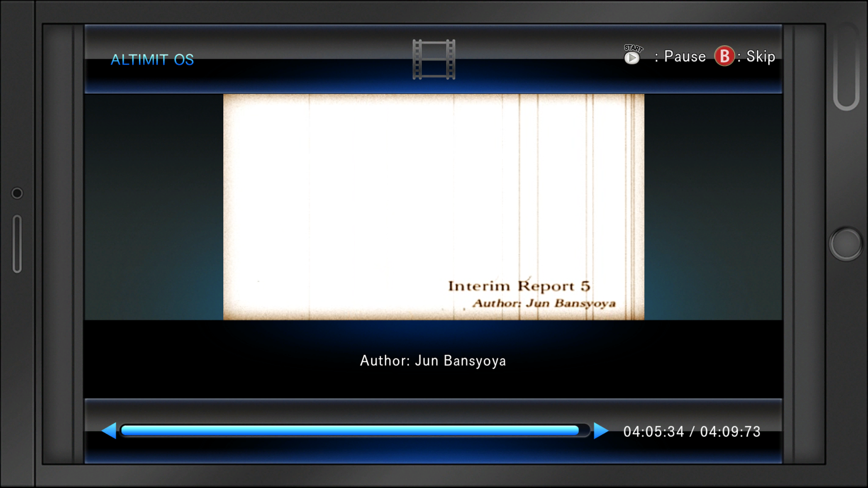Click the unfilled end of the progress bar
The width and height of the screenshot is (868, 488).
(x=585, y=431)
